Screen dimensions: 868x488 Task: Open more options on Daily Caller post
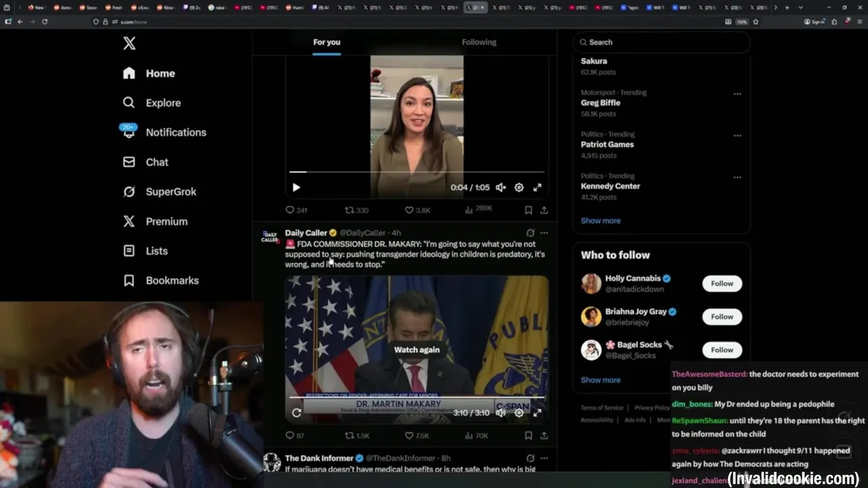coord(544,232)
